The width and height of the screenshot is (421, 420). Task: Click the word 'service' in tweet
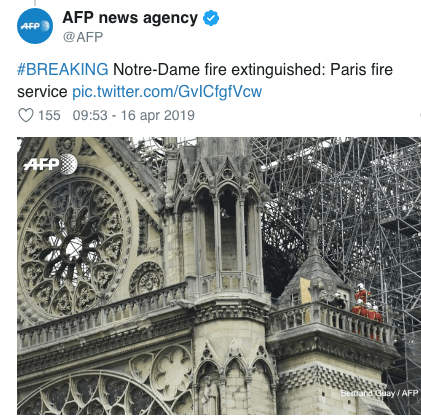tap(42, 92)
